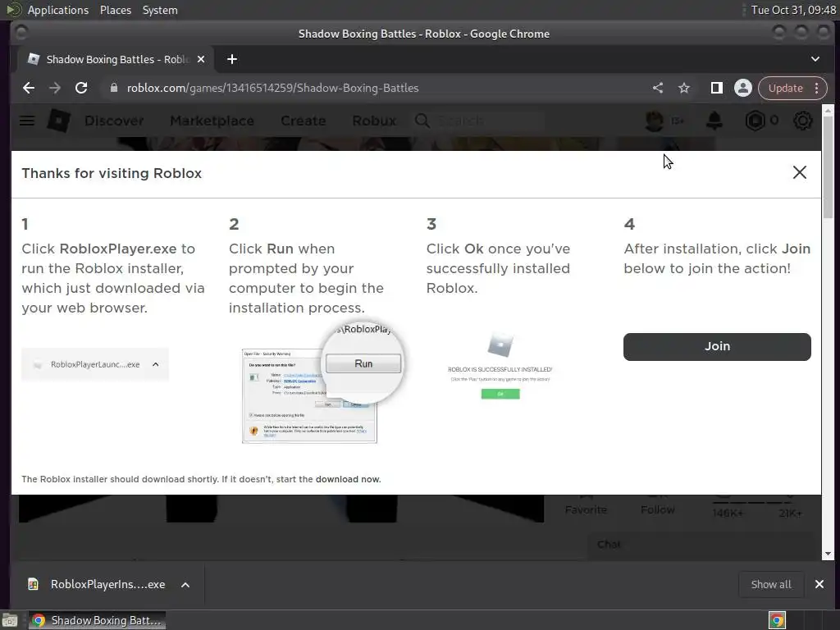Screen dimensions: 840x630
Task: Open the Roblox avatar profile icon
Action: [x=654, y=121]
